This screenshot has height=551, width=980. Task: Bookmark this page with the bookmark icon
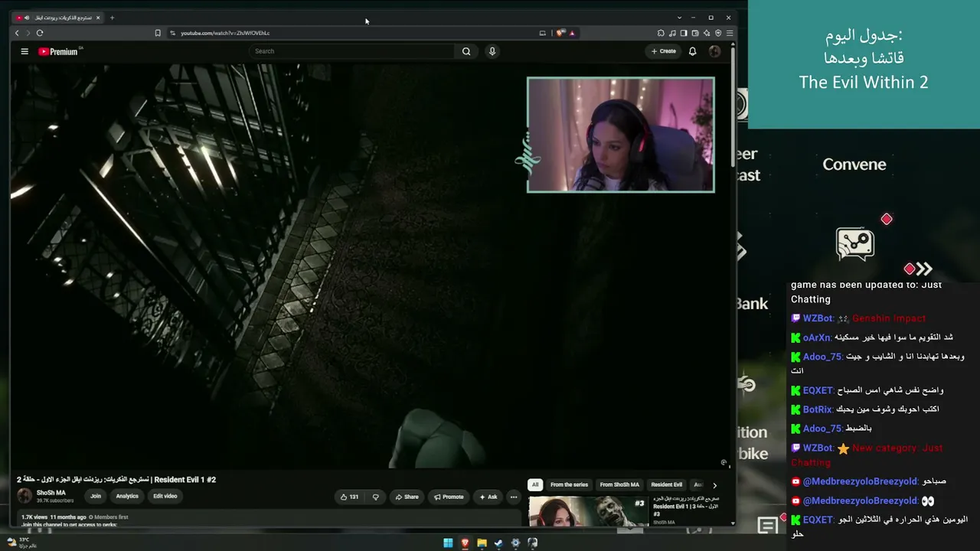(x=158, y=33)
